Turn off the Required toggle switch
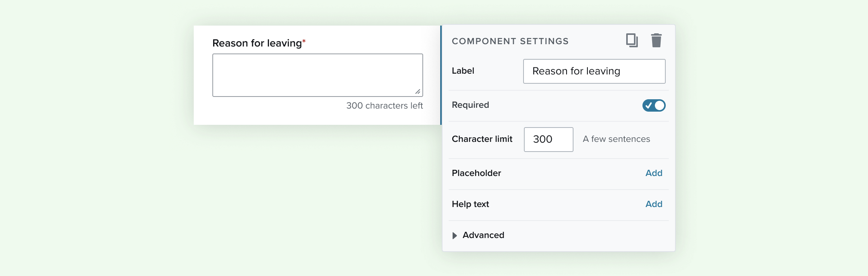Viewport: 868px width, 276px height. coord(654,105)
